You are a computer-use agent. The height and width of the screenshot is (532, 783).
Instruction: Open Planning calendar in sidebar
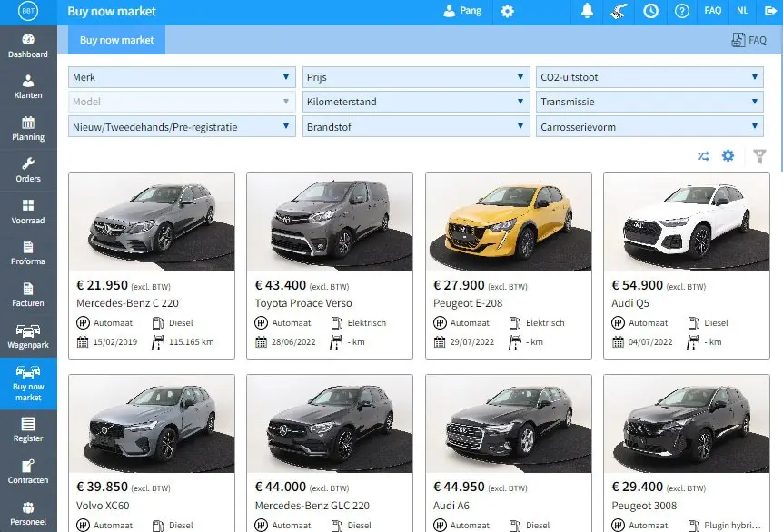(28, 129)
